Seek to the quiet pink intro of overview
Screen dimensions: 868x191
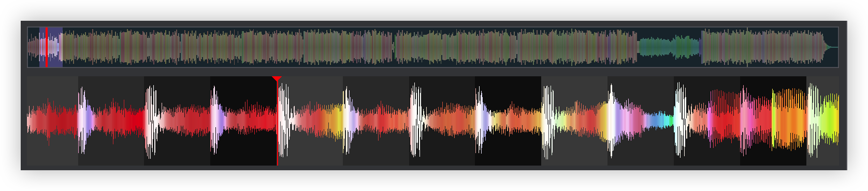[x=34, y=47]
